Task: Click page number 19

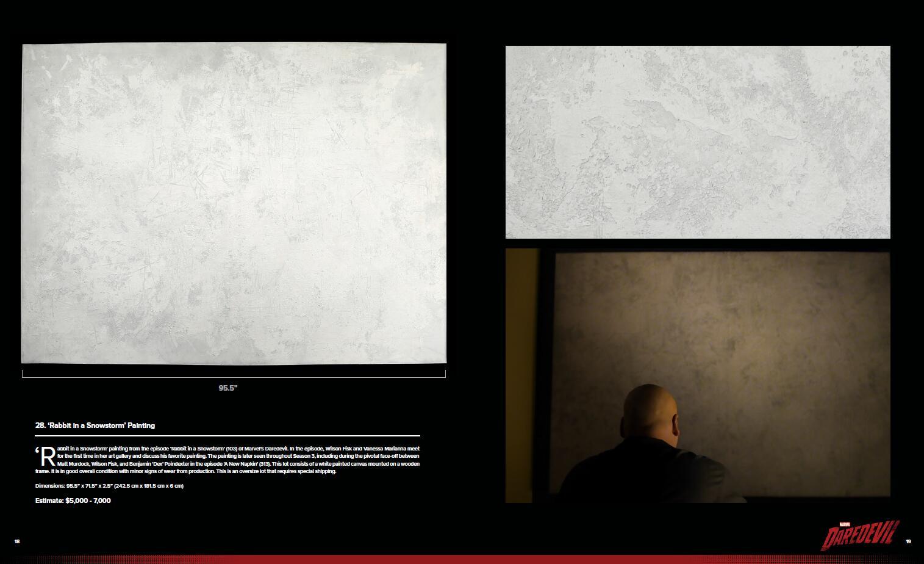Action: [908, 541]
